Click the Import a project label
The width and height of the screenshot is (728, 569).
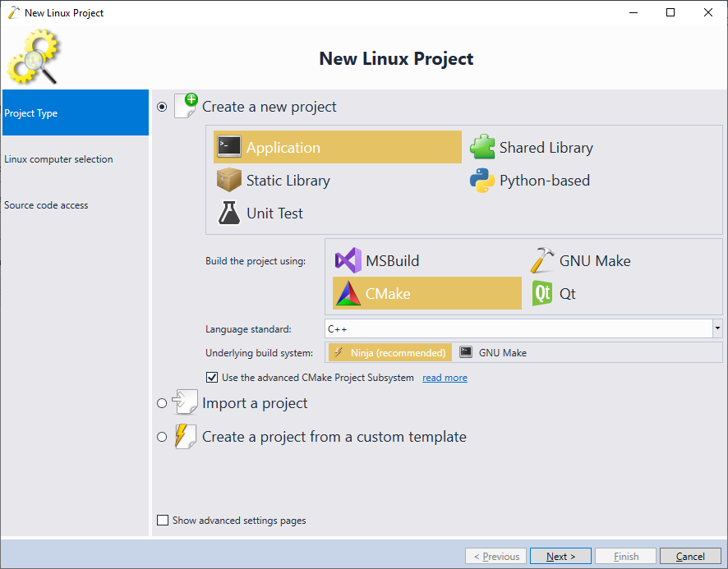[255, 403]
